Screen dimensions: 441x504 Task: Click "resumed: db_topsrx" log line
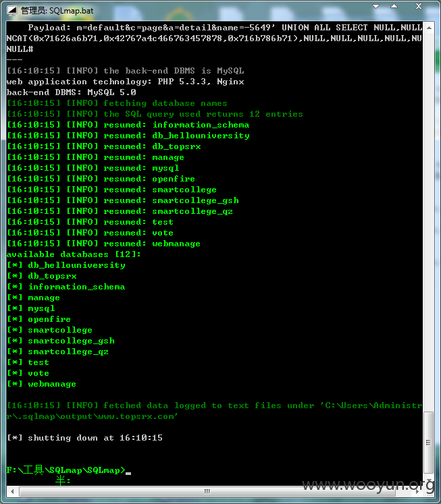(104, 146)
